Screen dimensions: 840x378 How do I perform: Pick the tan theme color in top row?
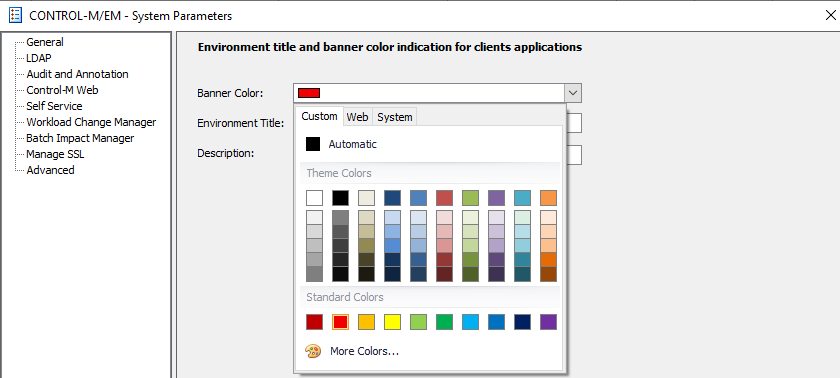coord(366,198)
